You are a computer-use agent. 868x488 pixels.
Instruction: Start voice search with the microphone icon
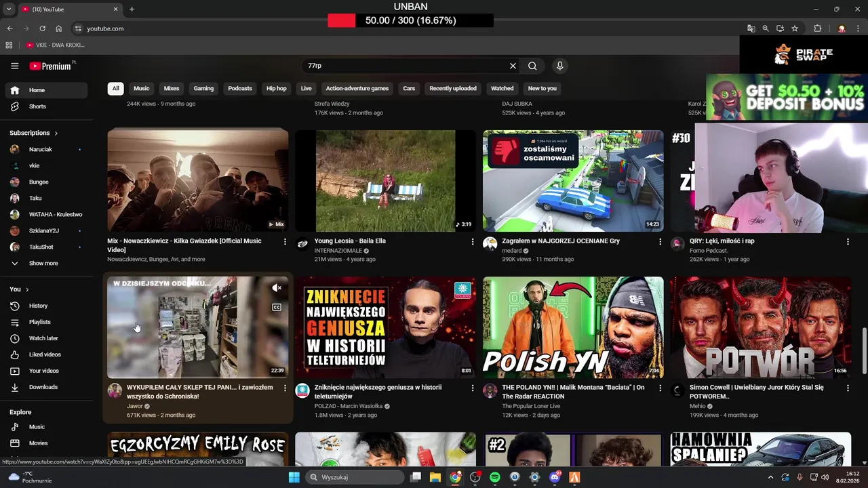(x=559, y=66)
